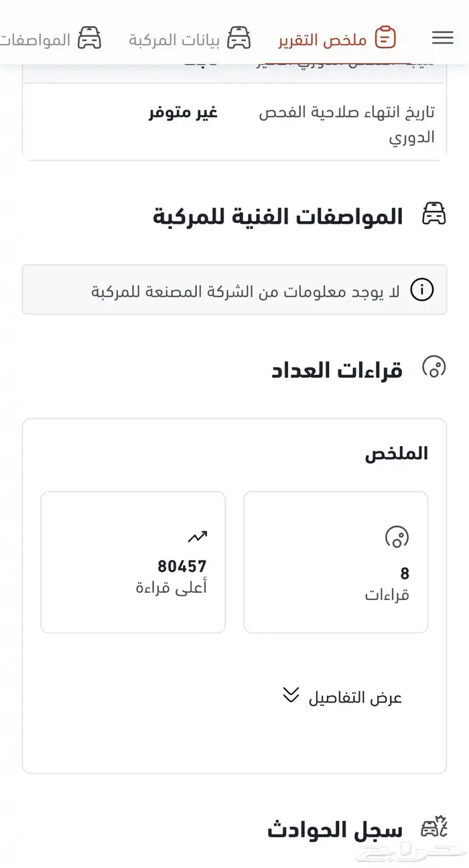Select the أعلى قراءة card showing 80457

tap(133, 562)
